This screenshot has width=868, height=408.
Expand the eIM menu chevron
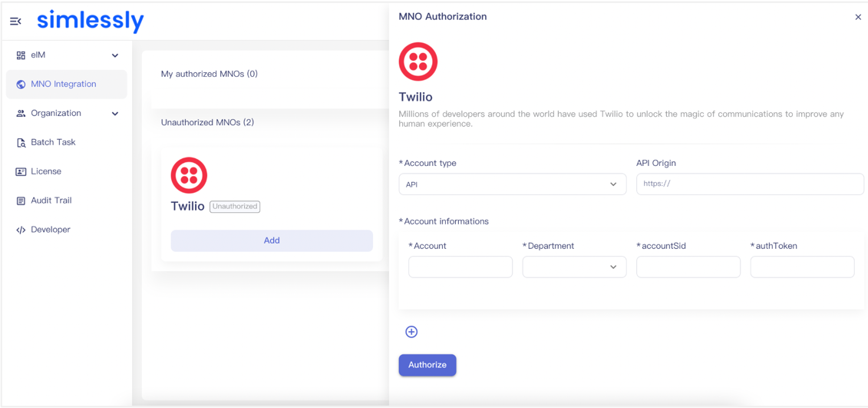point(115,55)
